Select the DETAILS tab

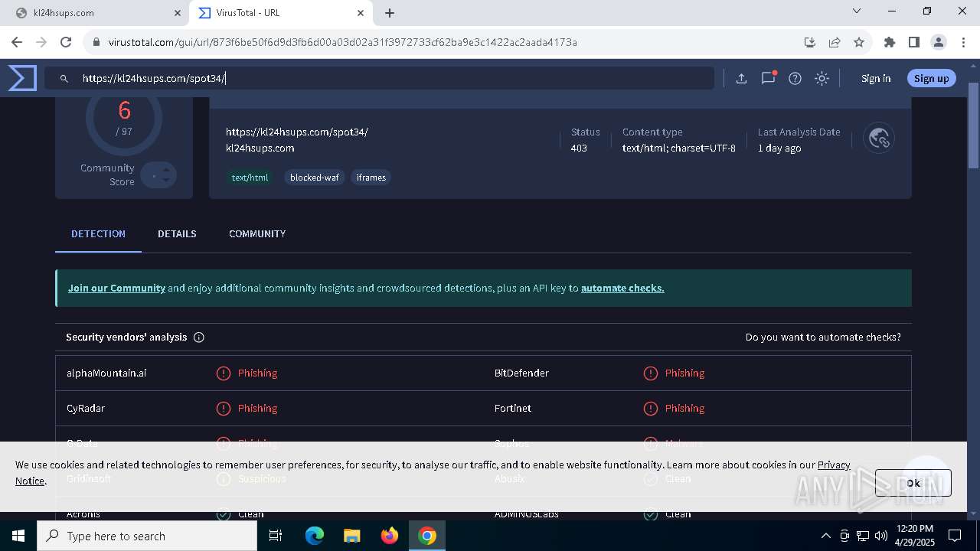click(x=177, y=234)
